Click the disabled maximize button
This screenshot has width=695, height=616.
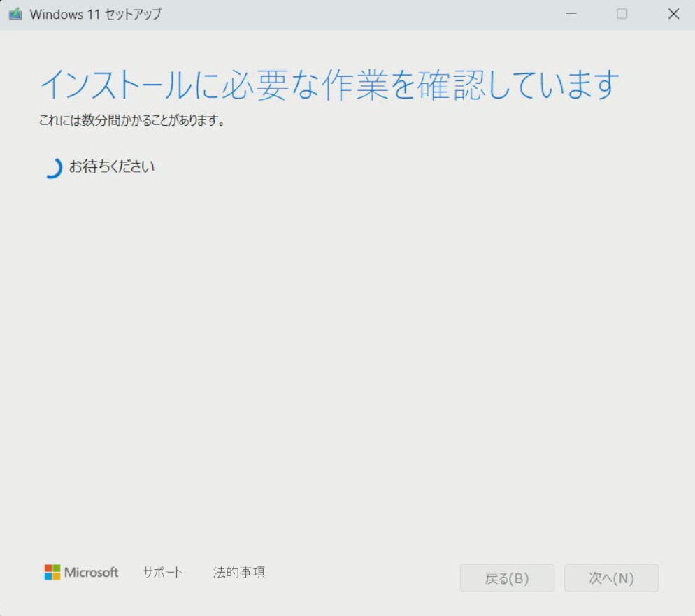(x=622, y=14)
